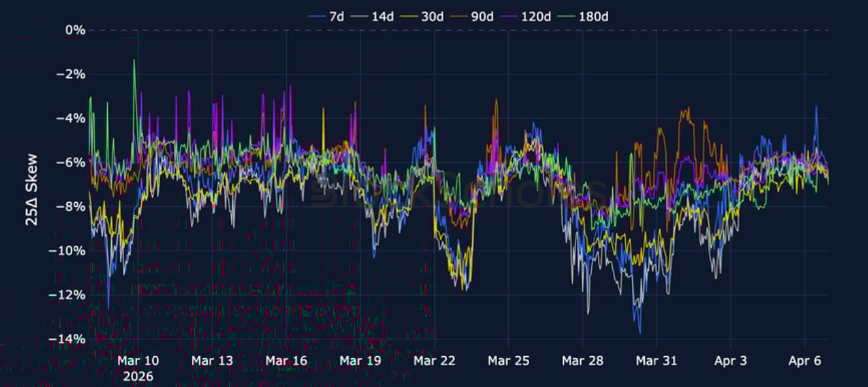Click the Apr 6 x-axis label
868x387 pixels.
click(805, 360)
